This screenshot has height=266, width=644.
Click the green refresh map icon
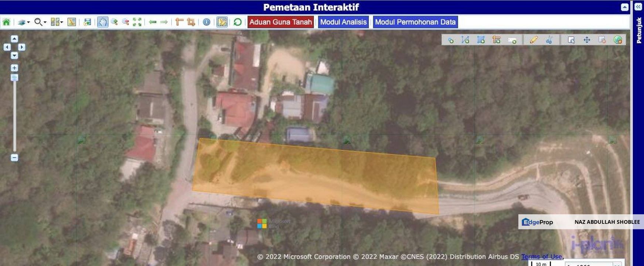click(238, 22)
